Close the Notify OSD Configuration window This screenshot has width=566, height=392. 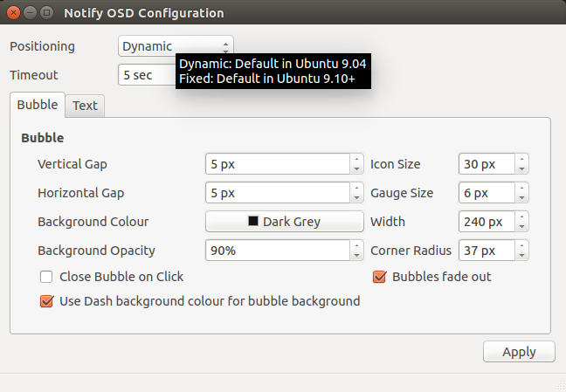[13, 13]
